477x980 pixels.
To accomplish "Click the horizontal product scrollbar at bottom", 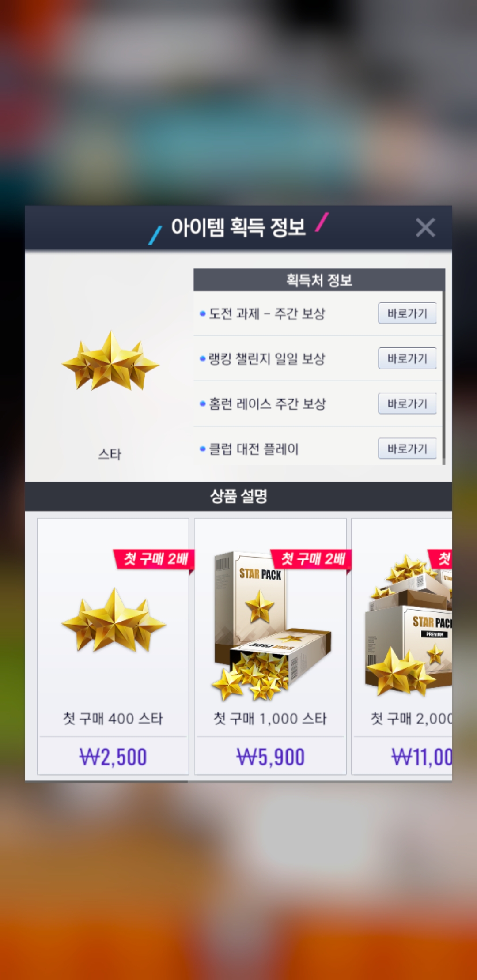I will pyautogui.click(x=106, y=781).
